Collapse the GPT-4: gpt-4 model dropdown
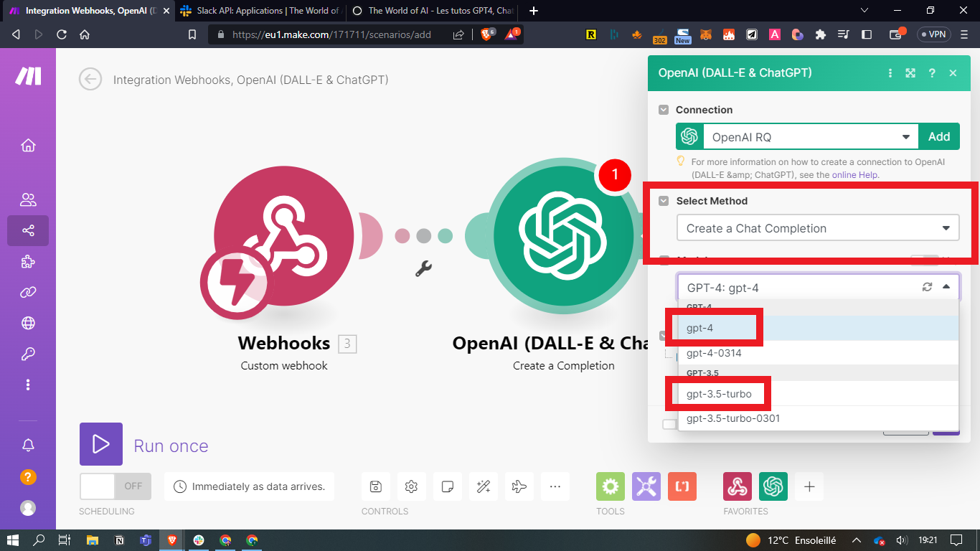This screenshot has width=980, height=551. 946,287
